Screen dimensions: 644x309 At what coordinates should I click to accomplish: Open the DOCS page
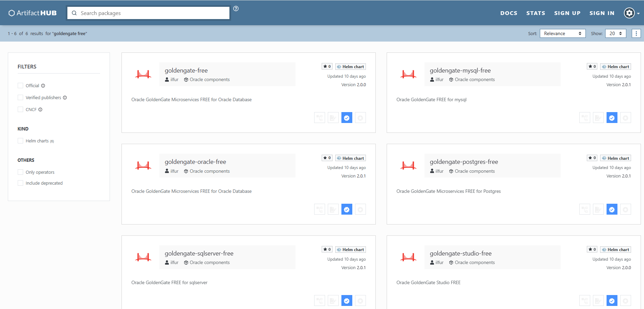(x=509, y=13)
